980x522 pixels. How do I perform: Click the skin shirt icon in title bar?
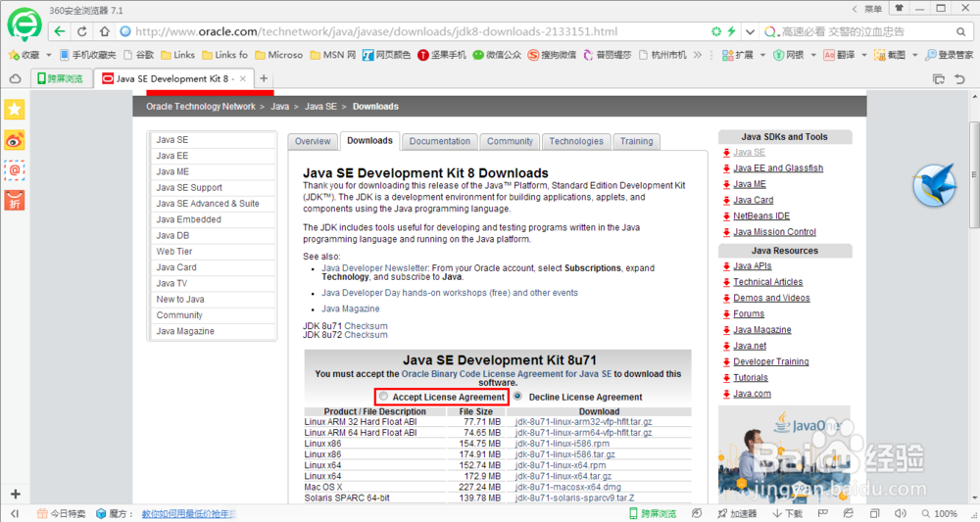pos(899,9)
